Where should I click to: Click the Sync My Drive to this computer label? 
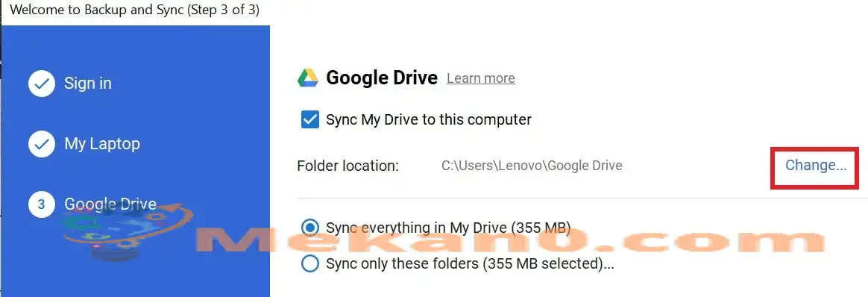[429, 119]
